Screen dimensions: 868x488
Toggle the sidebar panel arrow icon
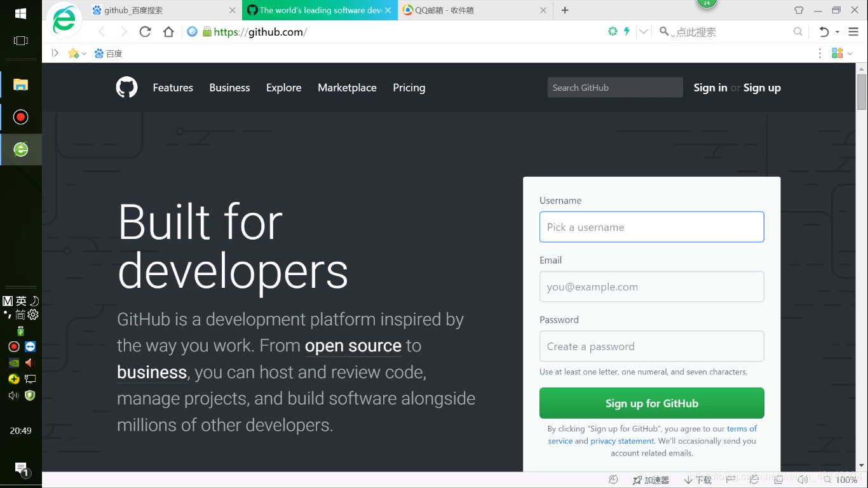pyautogui.click(x=55, y=53)
